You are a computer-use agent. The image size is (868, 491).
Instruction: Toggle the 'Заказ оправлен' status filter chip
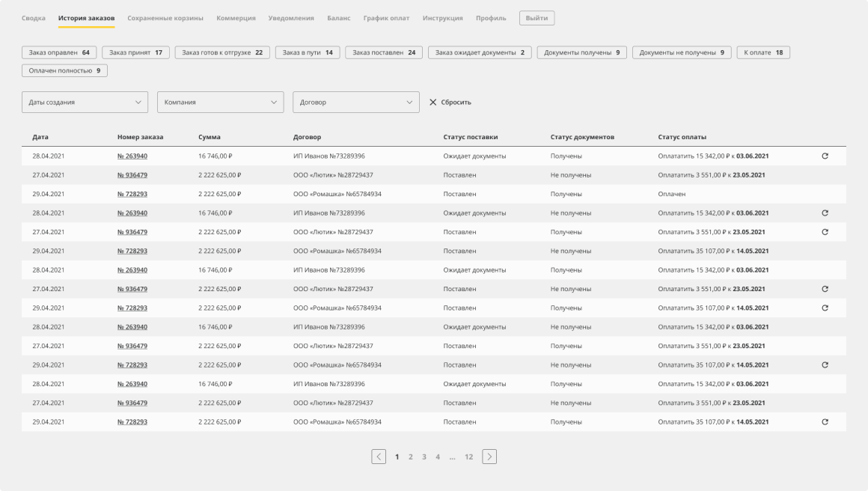(x=59, y=53)
